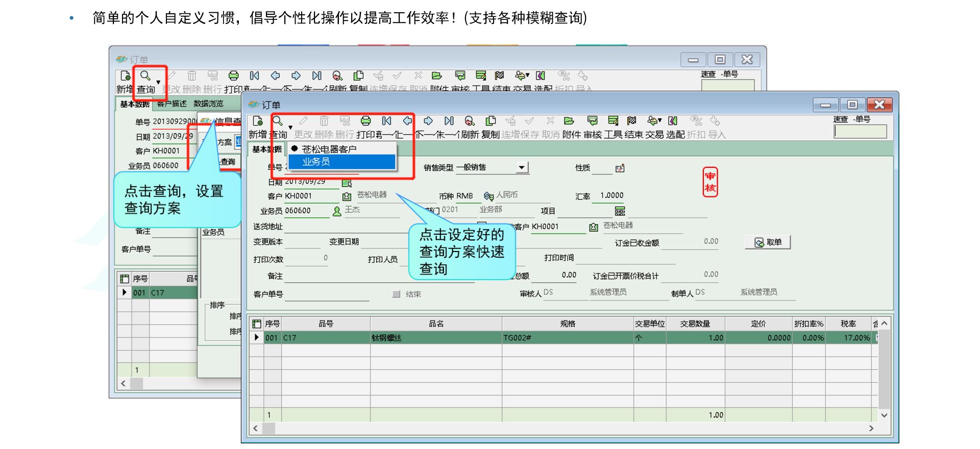Screen dimensions: 980x449
Task: Click the 附件 (Attachment) folder icon
Action: coord(569,121)
